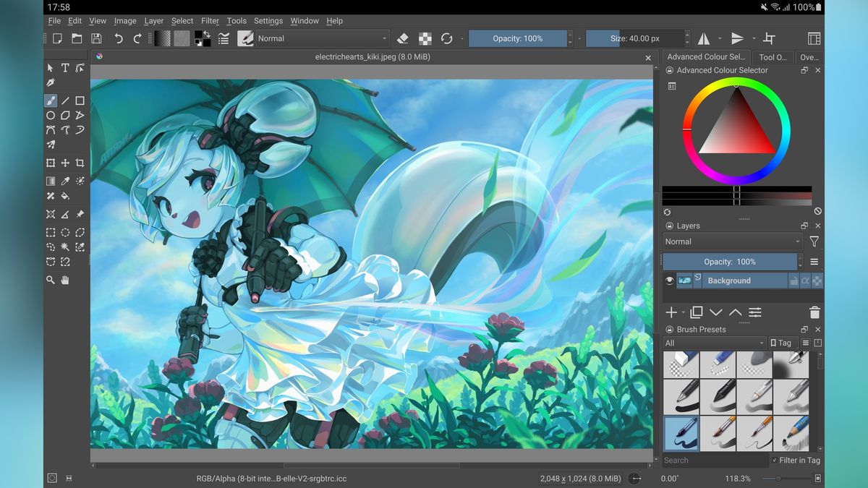Toggle horizontal mirror mode
This screenshot has height=488, width=868.
tap(704, 38)
